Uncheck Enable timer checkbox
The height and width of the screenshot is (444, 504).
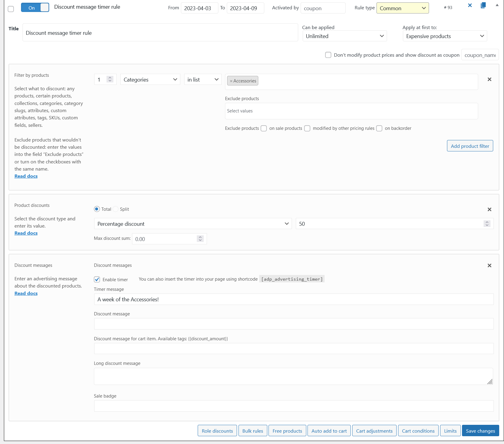click(x=97, y=279)
